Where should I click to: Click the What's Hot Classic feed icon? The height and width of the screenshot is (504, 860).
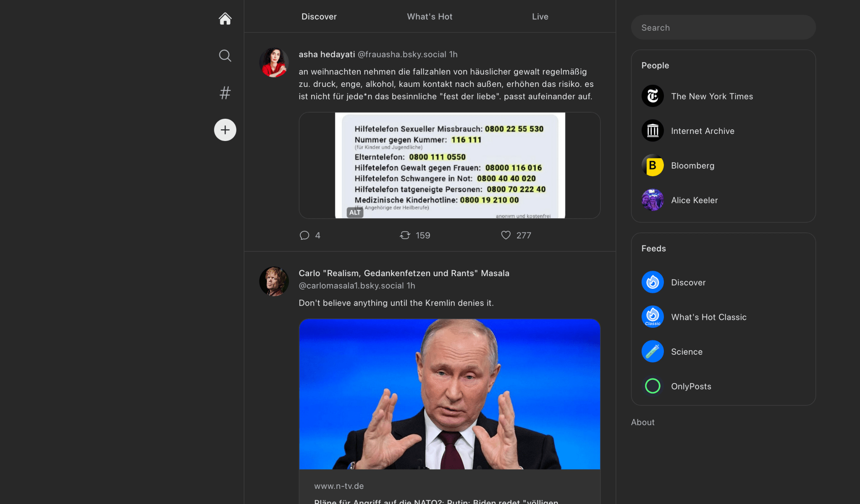coord(653,316)
